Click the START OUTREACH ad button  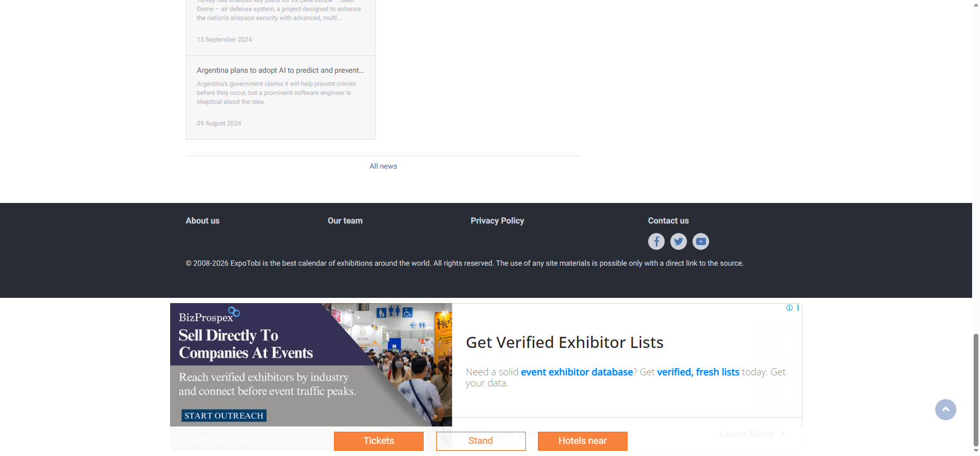pos(224,415)
